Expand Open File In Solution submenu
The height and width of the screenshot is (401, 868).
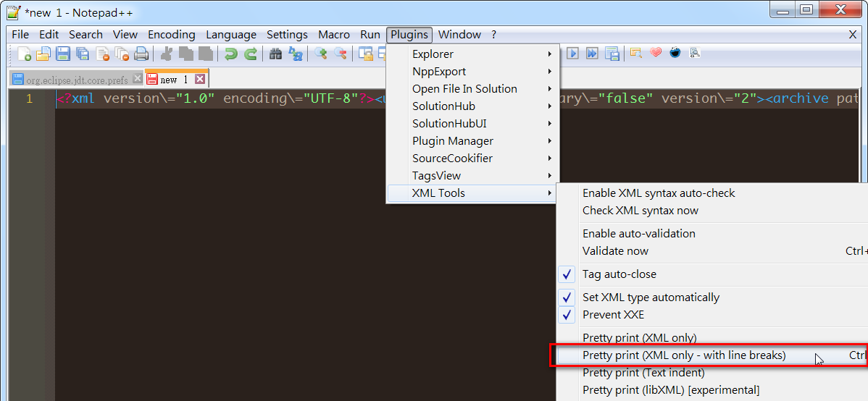click(473, 89)
